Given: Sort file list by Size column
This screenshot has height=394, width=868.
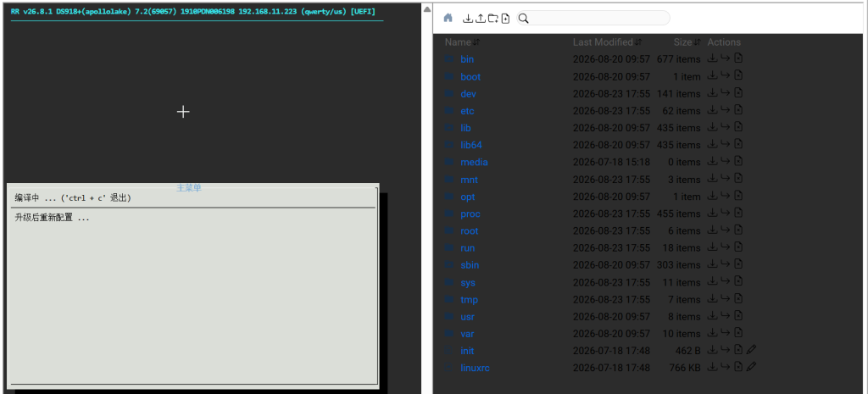Looking at the screenshot, I should 687,42.
